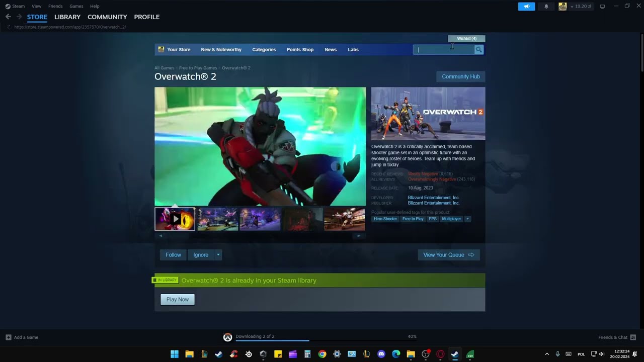Click View Your Queue
The image size is (644, 362).
pos(449,255)
